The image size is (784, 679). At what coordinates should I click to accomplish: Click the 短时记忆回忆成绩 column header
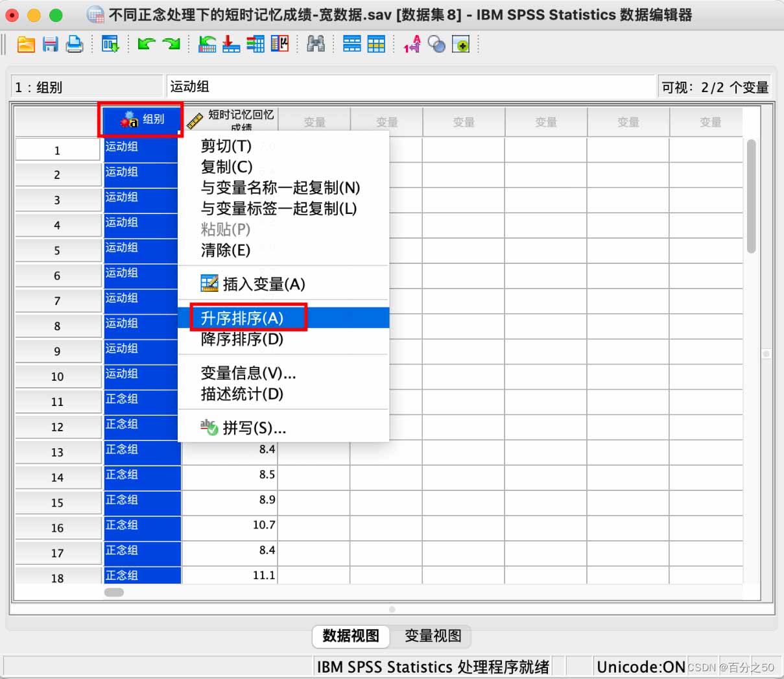coord(230,121)
